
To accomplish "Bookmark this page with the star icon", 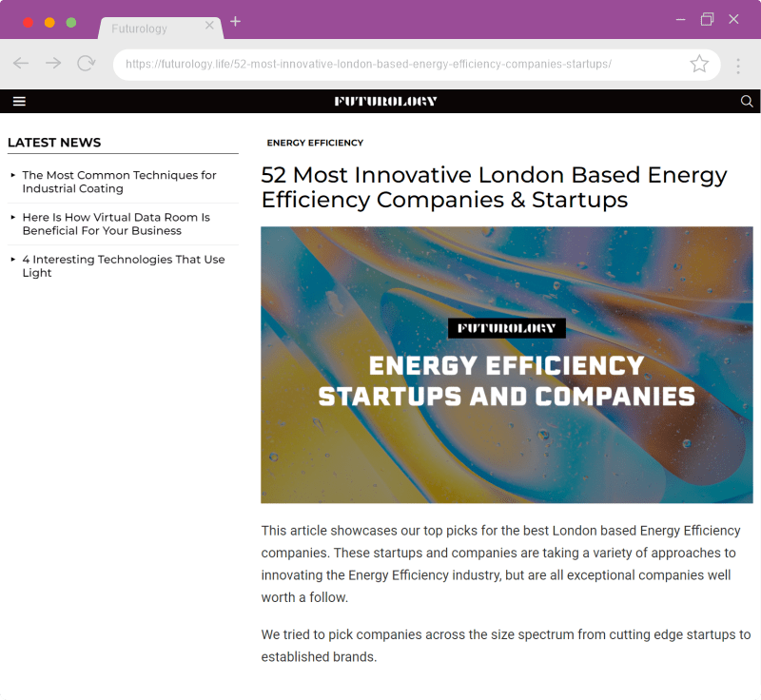I will pos(699,64).
